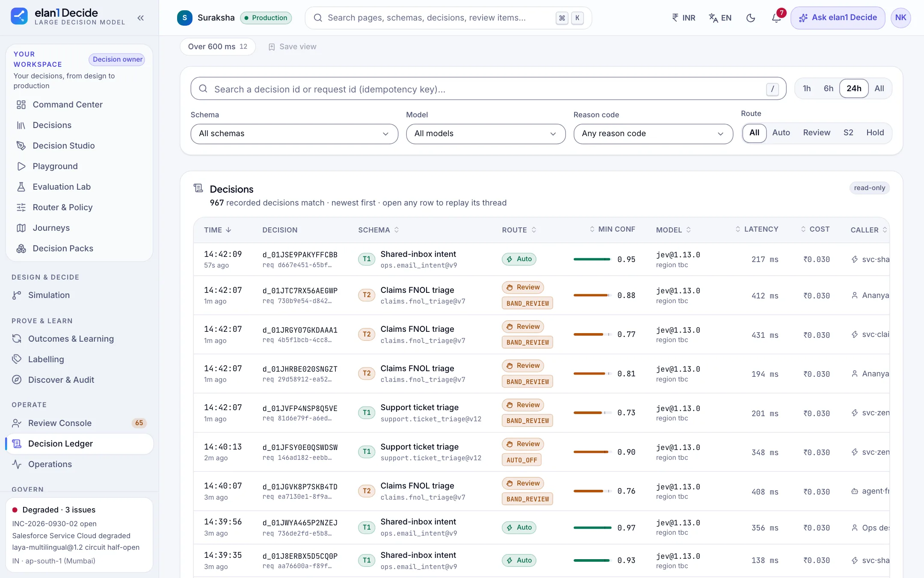Filter route by Auto
Viewport: 924px width, 578px height.
pyautogui.click(x=781, y=133)
